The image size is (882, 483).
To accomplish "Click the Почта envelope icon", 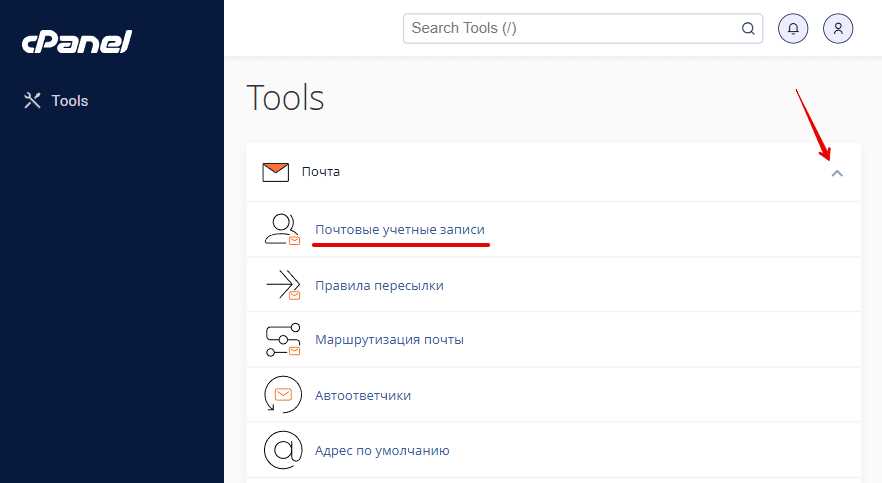I will [x=276, y=172].
